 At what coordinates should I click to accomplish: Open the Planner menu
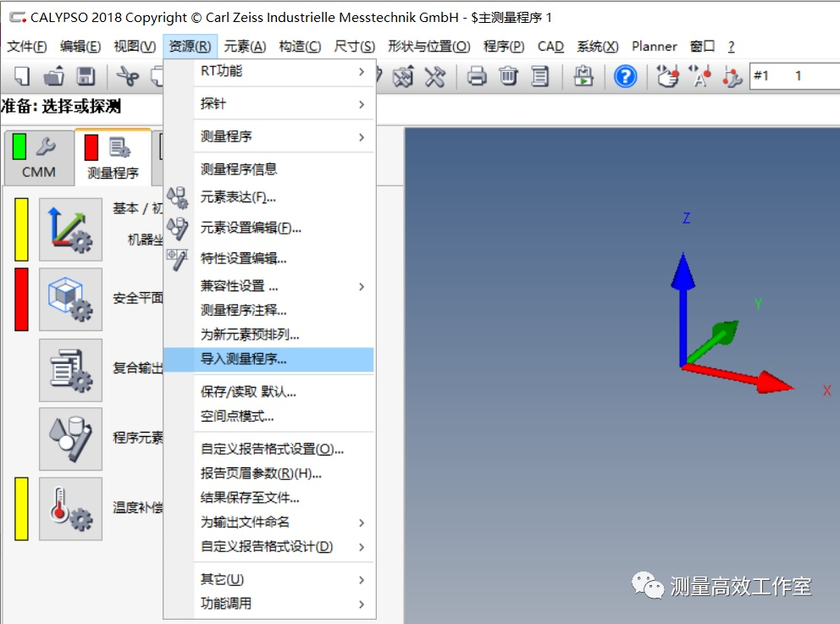654,47
